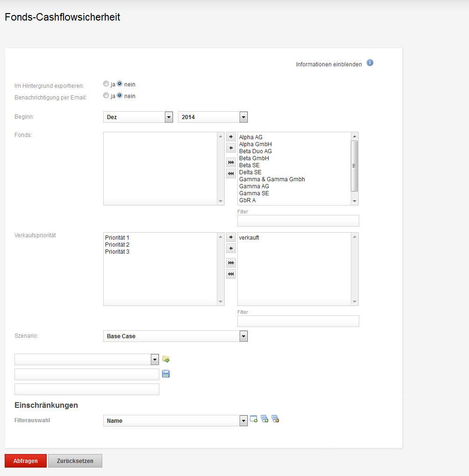Add single filter icon beside Filterauswahl
This screenshot has height=476, width=469.
[x=254, y=419]
